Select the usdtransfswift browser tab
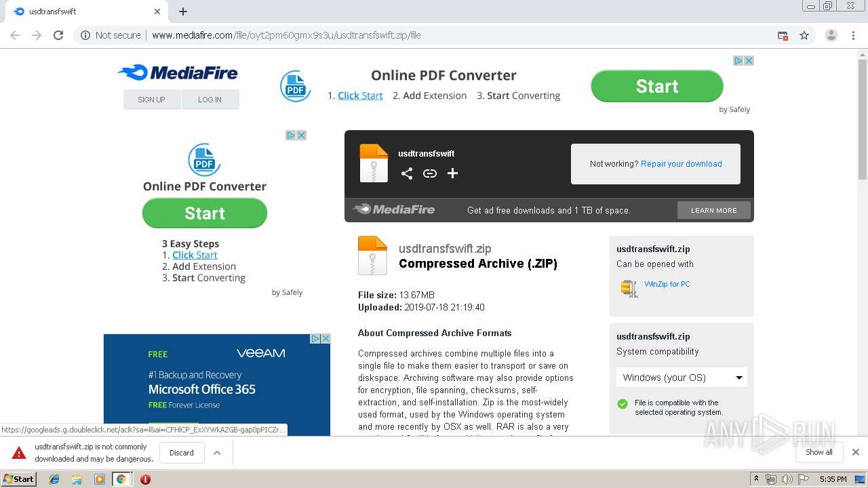The height and width of the screenshot is (488, 868). (87, 12)
